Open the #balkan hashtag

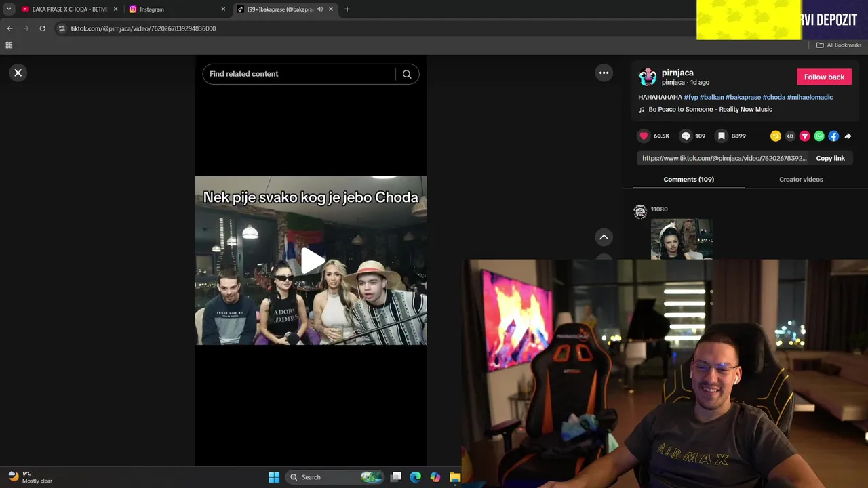click(712, 97)
